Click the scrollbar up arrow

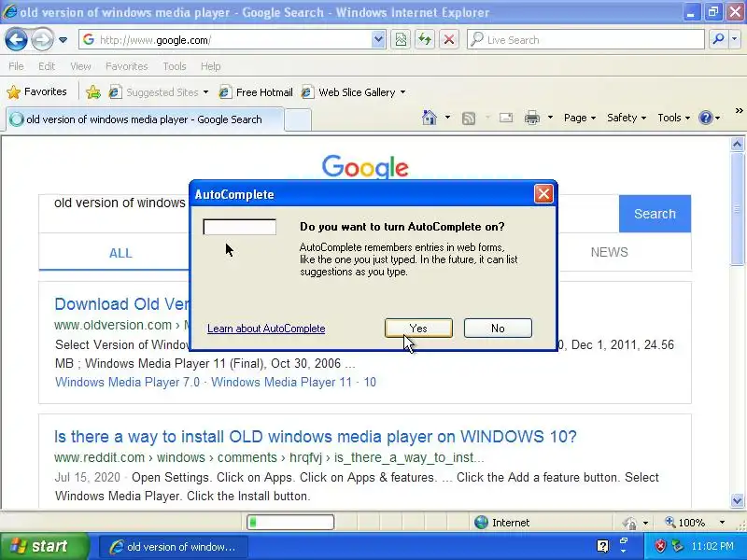click(x=738, y=144)
